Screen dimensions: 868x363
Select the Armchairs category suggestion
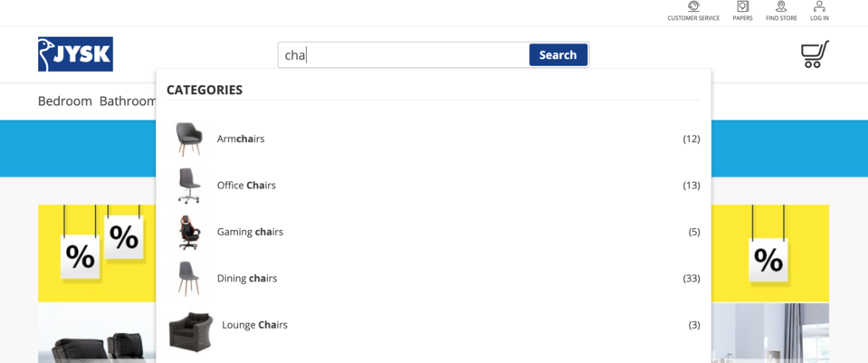pyautogui.click(x=434, y=139)
